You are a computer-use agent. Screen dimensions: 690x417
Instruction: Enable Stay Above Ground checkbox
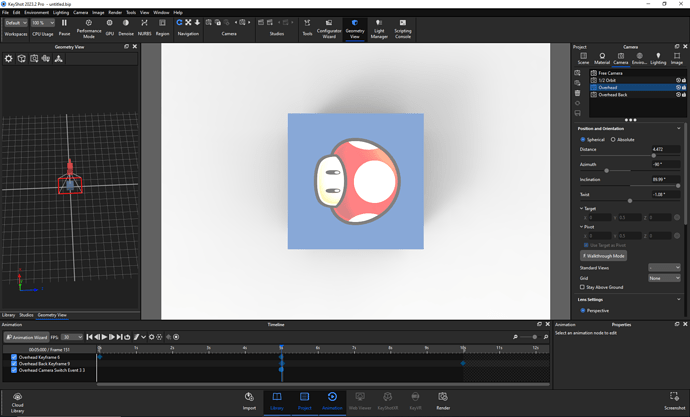[x=582, y=287]
